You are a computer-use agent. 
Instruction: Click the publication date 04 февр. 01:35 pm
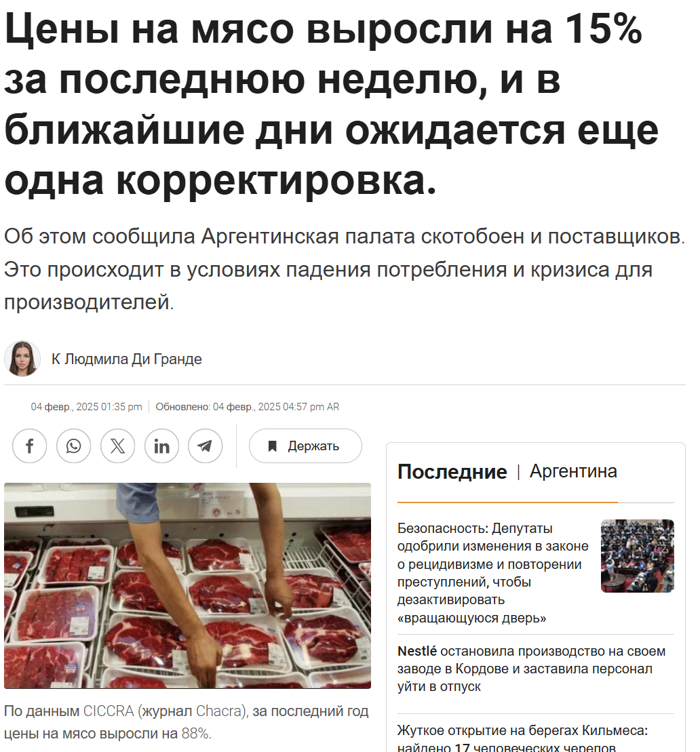86,407
